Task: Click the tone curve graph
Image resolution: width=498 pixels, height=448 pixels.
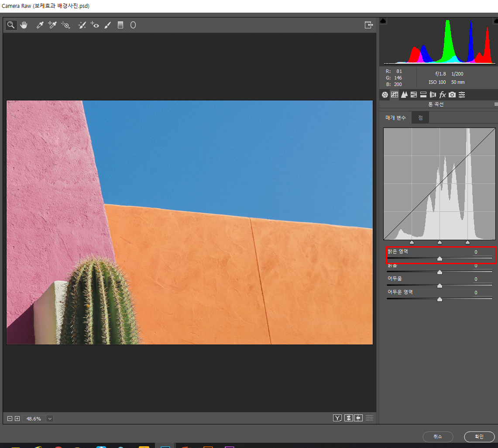Action: [x=440, y=184]
